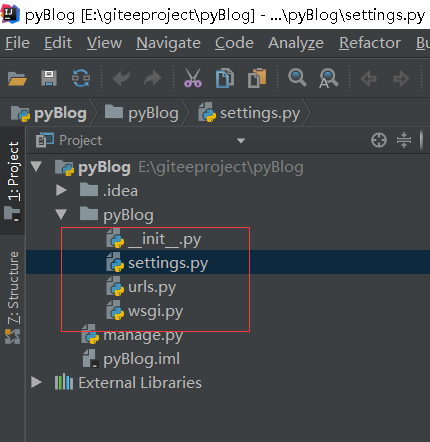Open the Project view type dropdown arrow
The width and height of the screenshot is (430, 442).
[241, 141]
